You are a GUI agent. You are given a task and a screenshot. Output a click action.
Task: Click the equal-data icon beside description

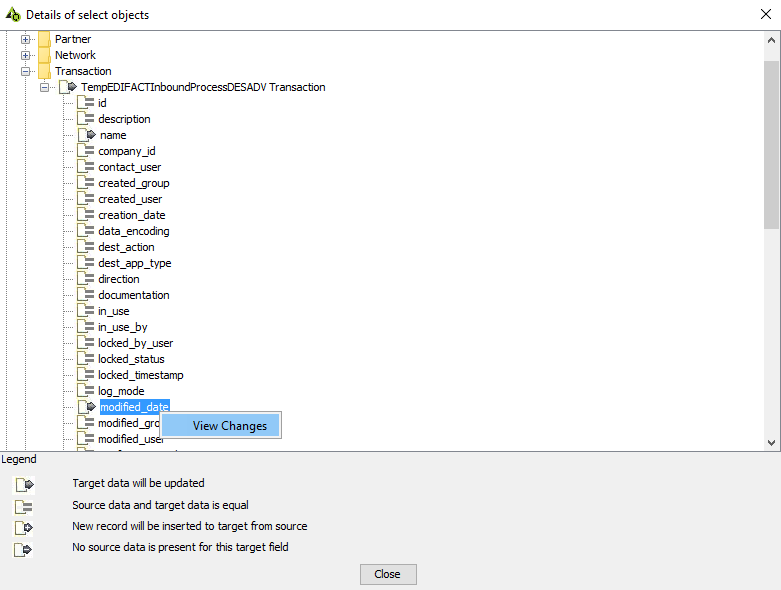(86, 119)
